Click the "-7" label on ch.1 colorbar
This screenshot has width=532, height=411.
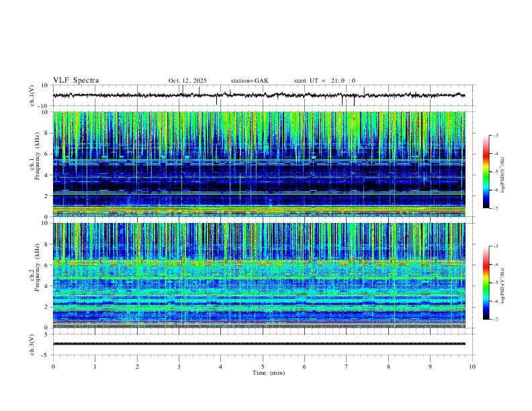(x=496, y=208)
